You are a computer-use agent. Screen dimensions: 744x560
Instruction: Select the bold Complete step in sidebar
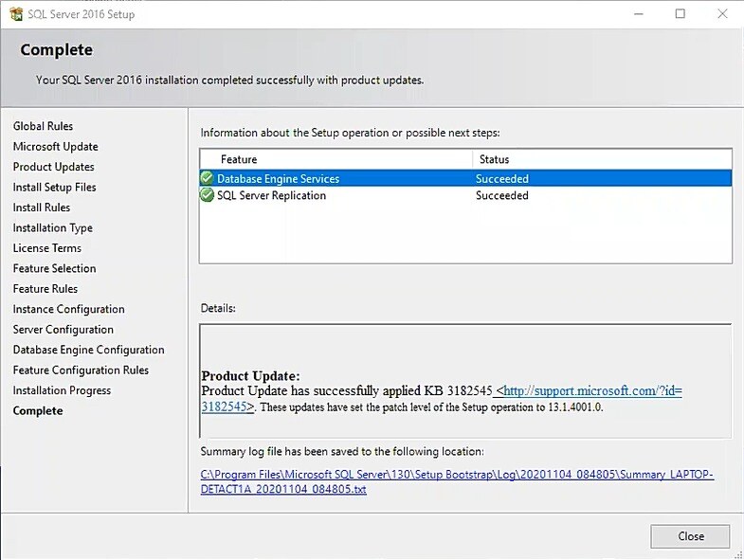pyautogui.click(x=38, y=411)
